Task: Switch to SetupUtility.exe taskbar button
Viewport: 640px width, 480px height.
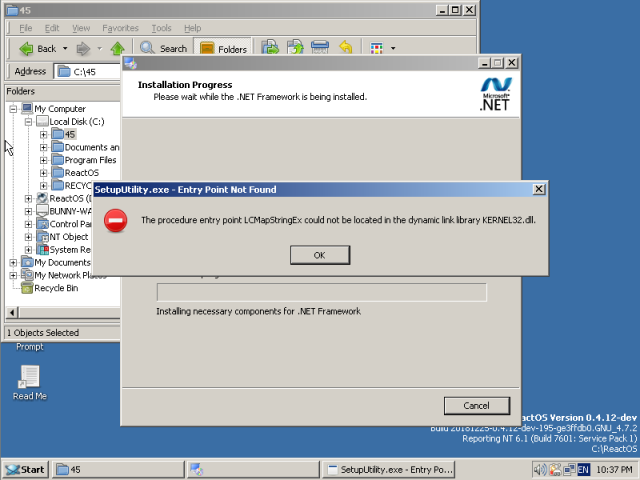Action: point(388,470)
